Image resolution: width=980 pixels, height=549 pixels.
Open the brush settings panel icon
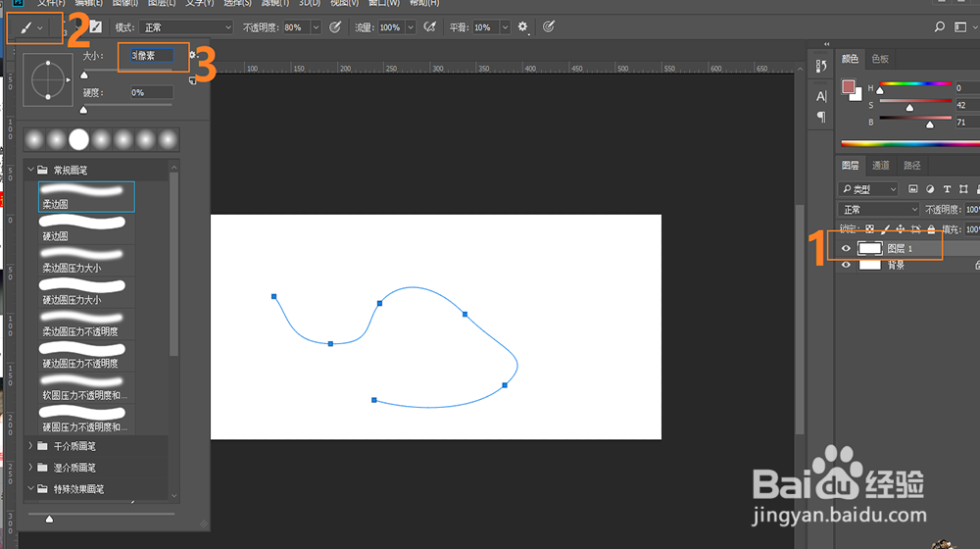click(95, 26)
